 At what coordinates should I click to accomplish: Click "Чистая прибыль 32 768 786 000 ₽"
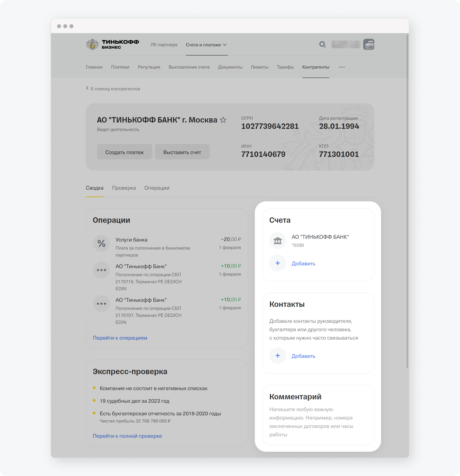click(x=135, y=421)
